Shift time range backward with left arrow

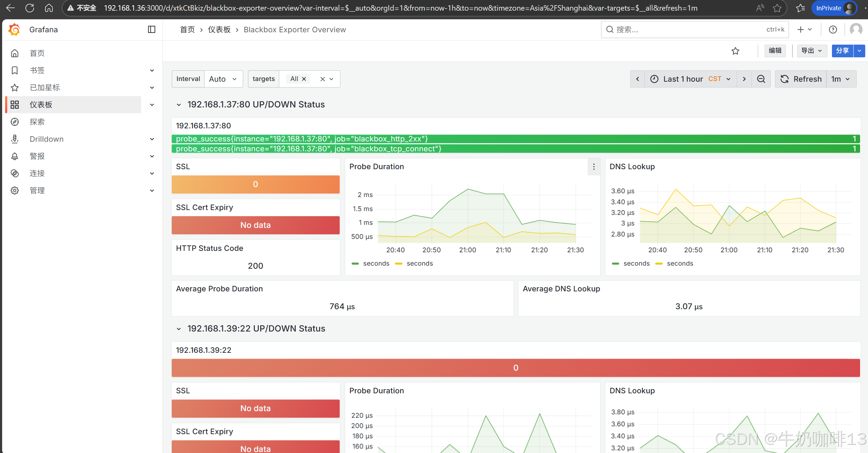[638, 79]
